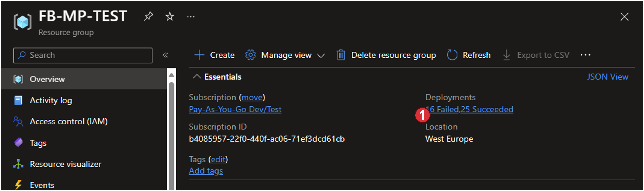Click the Refresh icon
This screenshot has width=644, height=191.
point(452,55)
